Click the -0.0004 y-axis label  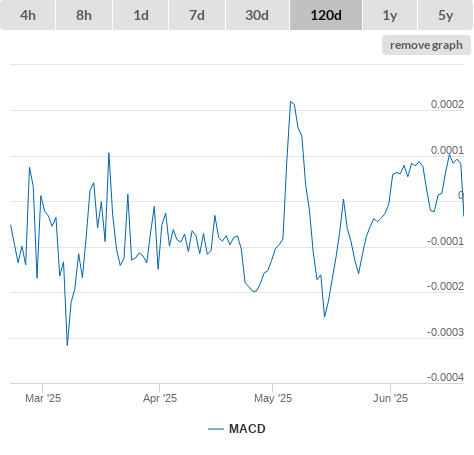coord(446,377)
